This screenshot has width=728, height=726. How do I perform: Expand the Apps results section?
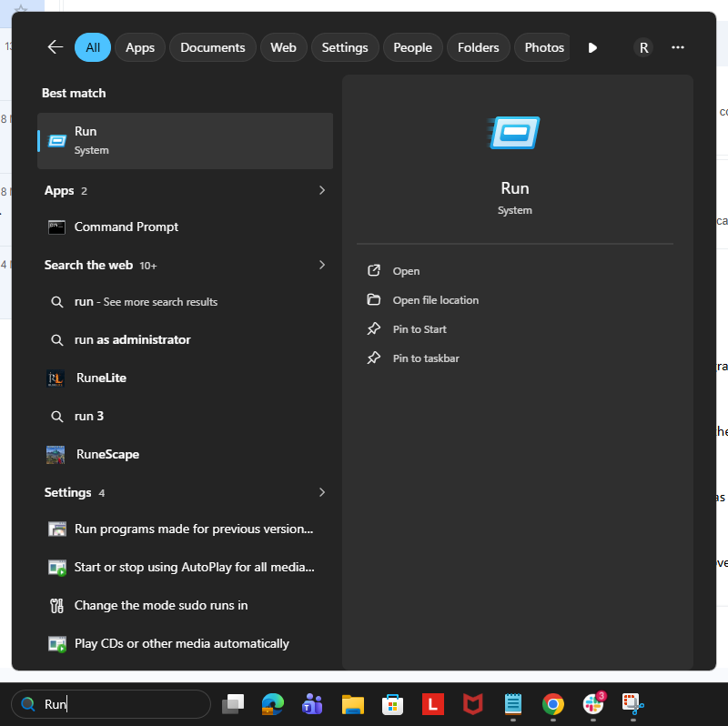point(322,190)
